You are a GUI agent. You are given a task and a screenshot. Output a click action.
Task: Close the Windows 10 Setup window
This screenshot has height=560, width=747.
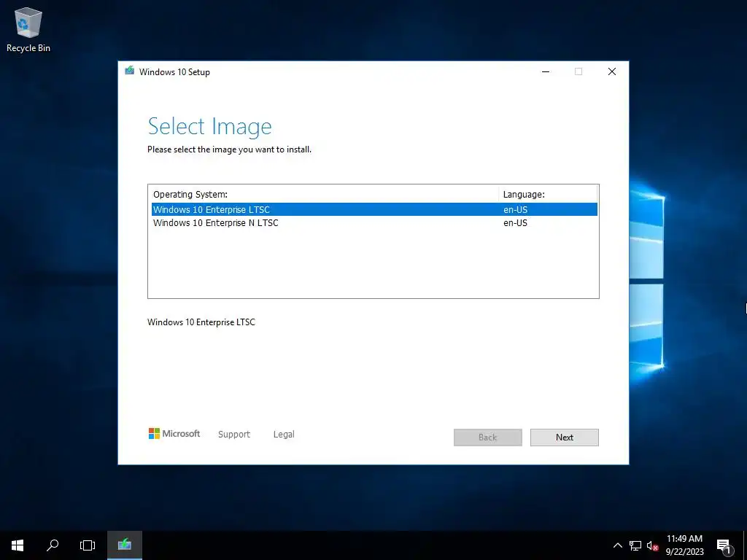coord(612,71)
